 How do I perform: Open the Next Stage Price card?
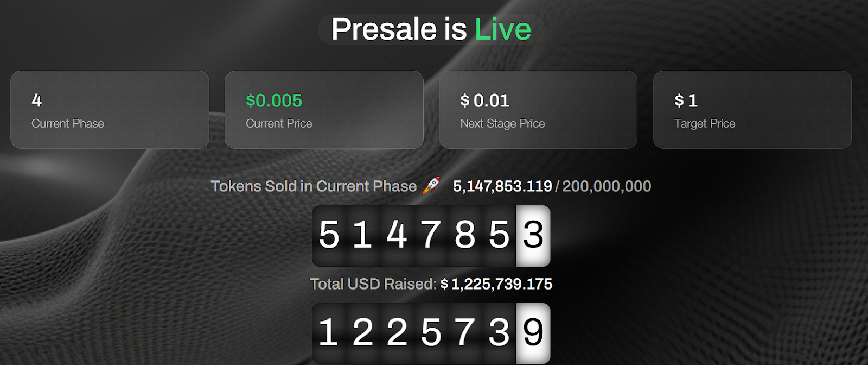(x=538, y=110)
